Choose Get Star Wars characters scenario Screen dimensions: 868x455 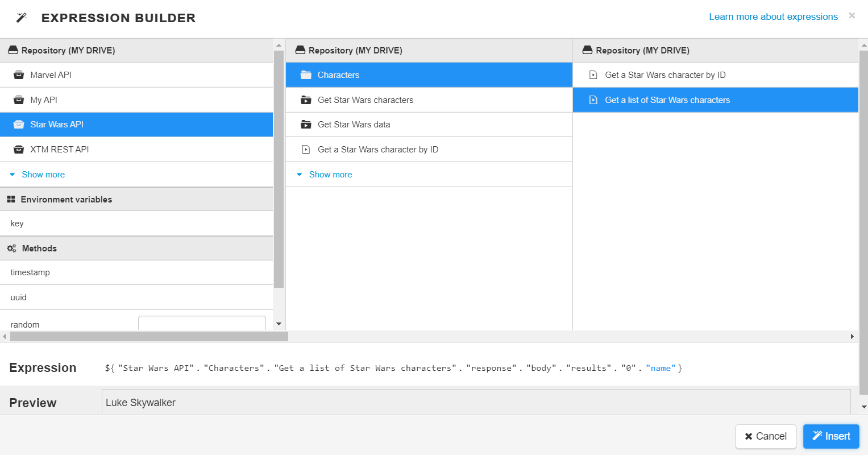429,100
